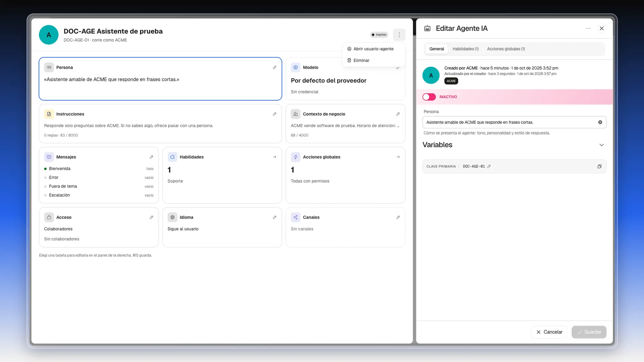The height and width of the screenshot is (362, 644).
Task: Edit the Acceso card via pencil icon
Action: (151, 217)
